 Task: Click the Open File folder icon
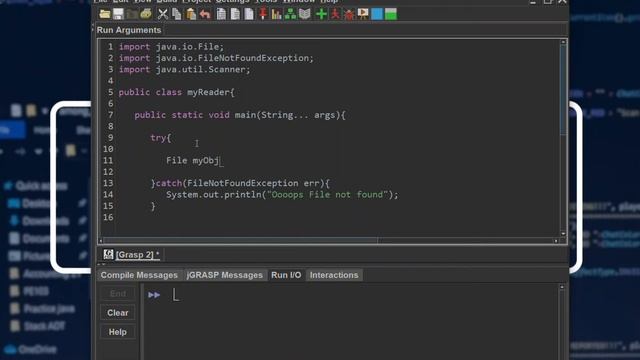105,14
